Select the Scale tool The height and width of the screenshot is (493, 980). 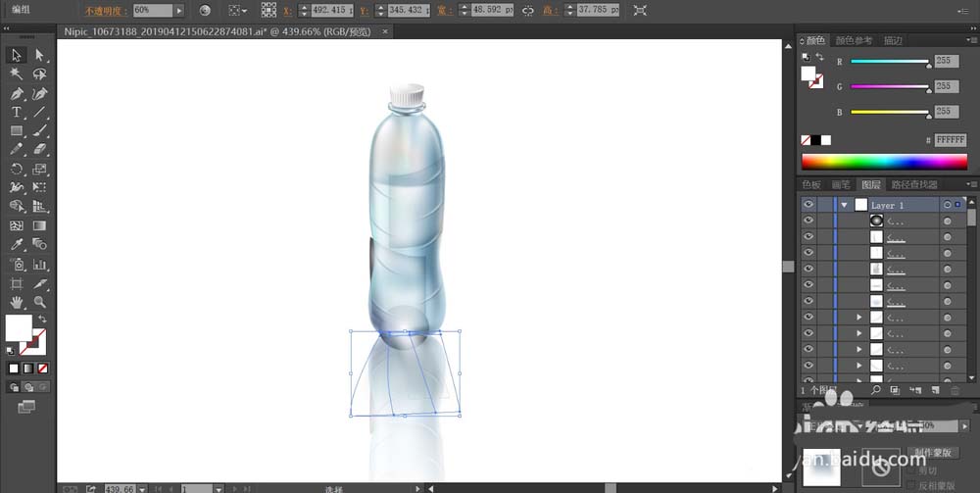pyautogui.click(x=40, y=169)
